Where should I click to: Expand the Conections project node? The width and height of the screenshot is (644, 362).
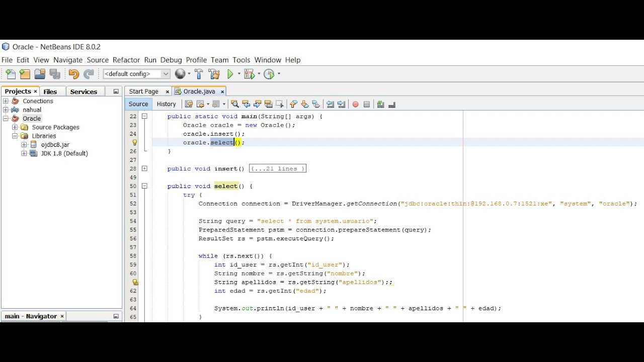[6, 101]
